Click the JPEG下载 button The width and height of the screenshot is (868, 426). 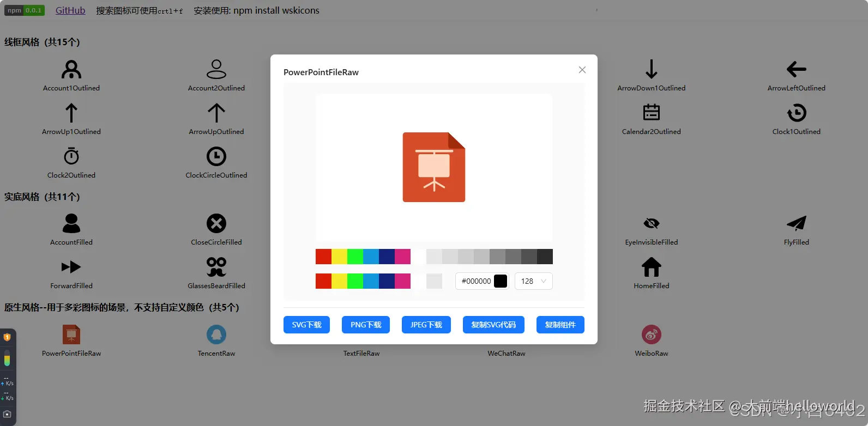[426, 325]
